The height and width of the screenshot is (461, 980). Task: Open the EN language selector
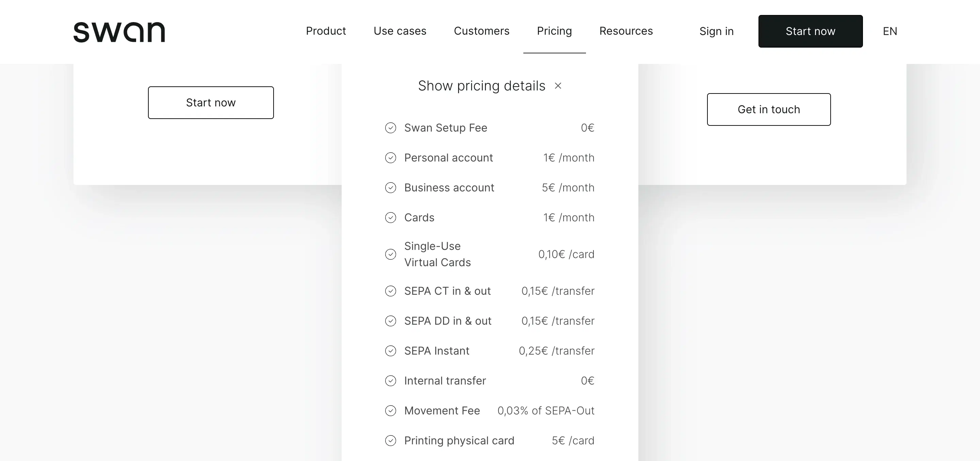pyautogui.click(x=889, y=31)
